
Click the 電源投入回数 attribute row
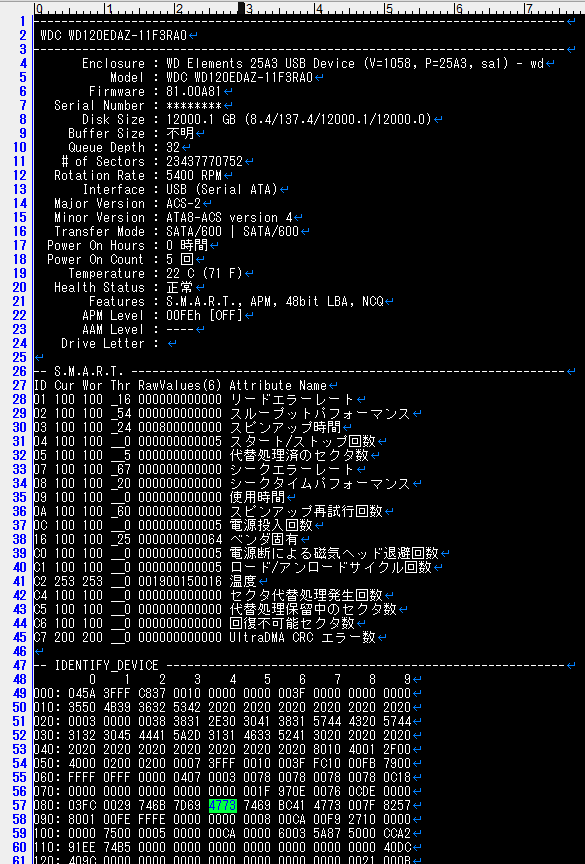(x=174, y=526)
